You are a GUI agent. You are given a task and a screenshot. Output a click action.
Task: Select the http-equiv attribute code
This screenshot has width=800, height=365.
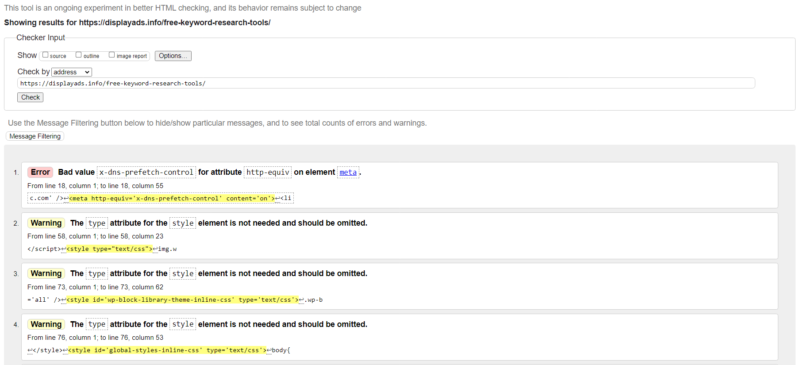point(267,173)
